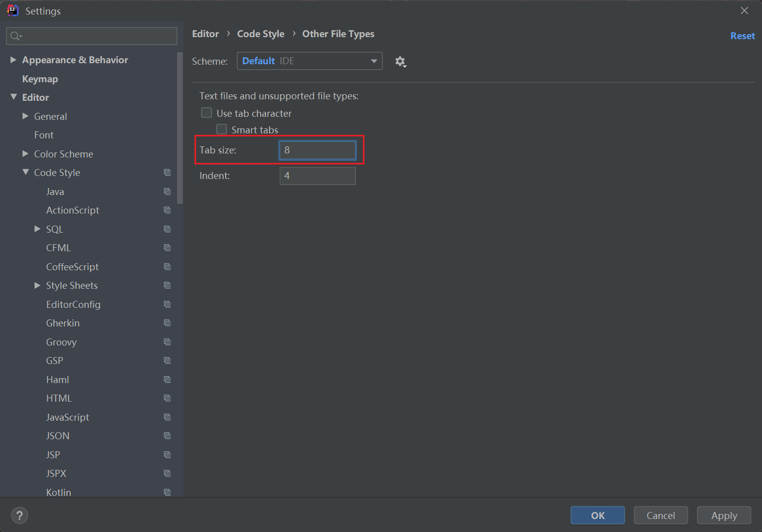Image resolution: width=762 pixels, height=532 pixels.
Task: Expand the Color Scheme node arrow
Action: 26,153
